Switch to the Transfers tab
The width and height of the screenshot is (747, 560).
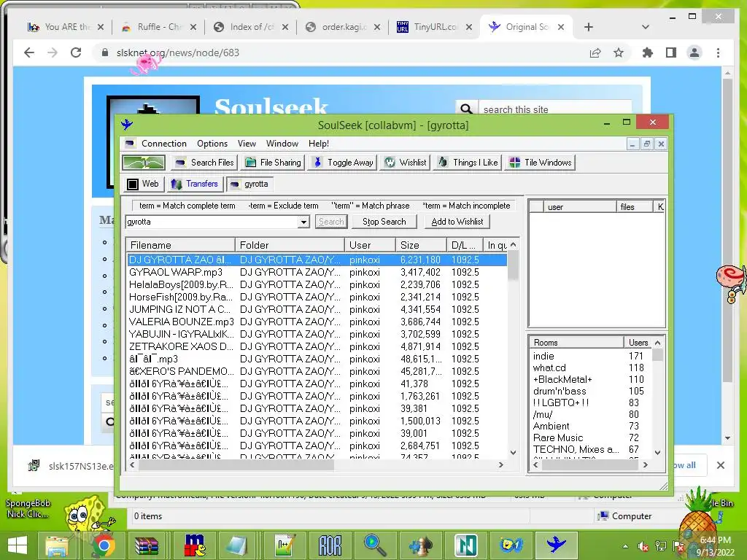coord(196,184)
